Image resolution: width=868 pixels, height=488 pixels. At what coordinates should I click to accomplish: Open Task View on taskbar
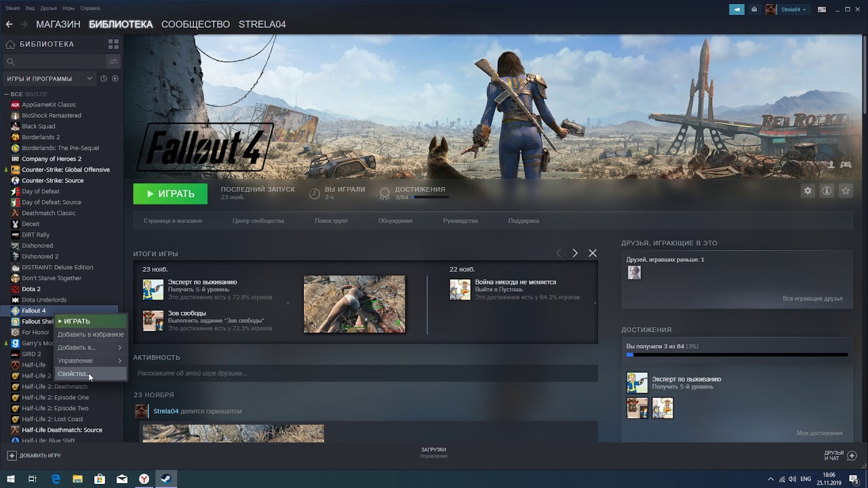[x=33, y=479]
